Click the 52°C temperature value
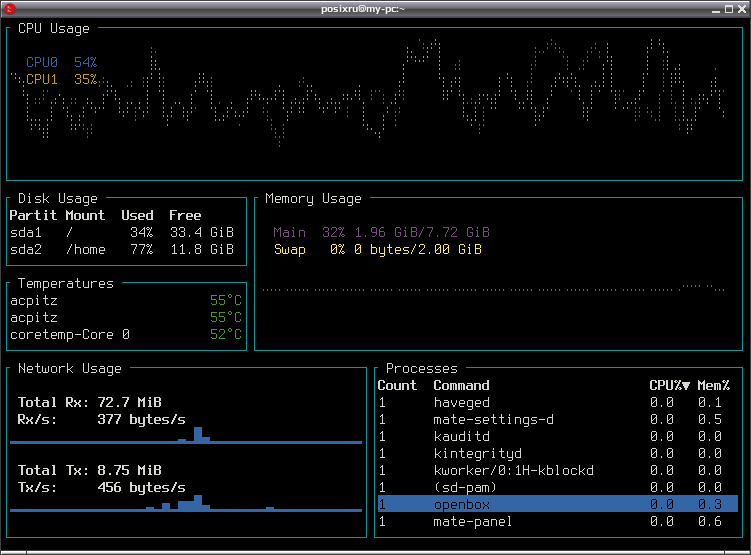The height and width of the screenshot is (555, 751). click(x=226, y=334)
